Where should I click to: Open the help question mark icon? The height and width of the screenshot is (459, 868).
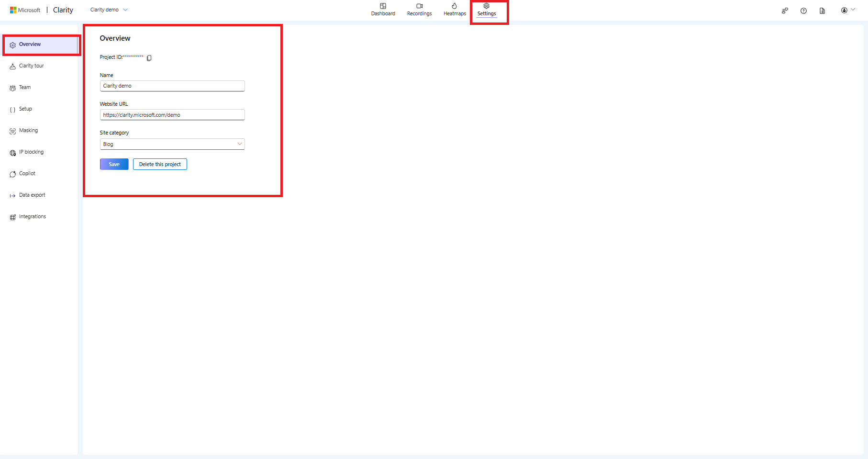pyautogui.click(x=803, y=11)
